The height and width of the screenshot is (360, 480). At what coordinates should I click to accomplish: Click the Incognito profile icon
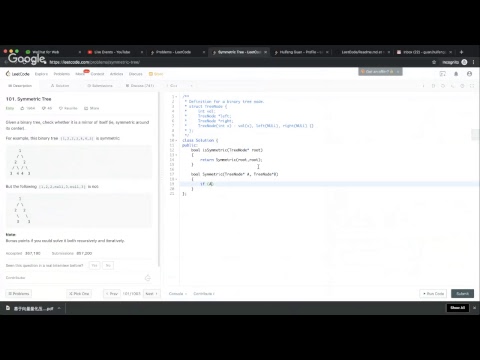pyautogui.click(x=464, y=62)
